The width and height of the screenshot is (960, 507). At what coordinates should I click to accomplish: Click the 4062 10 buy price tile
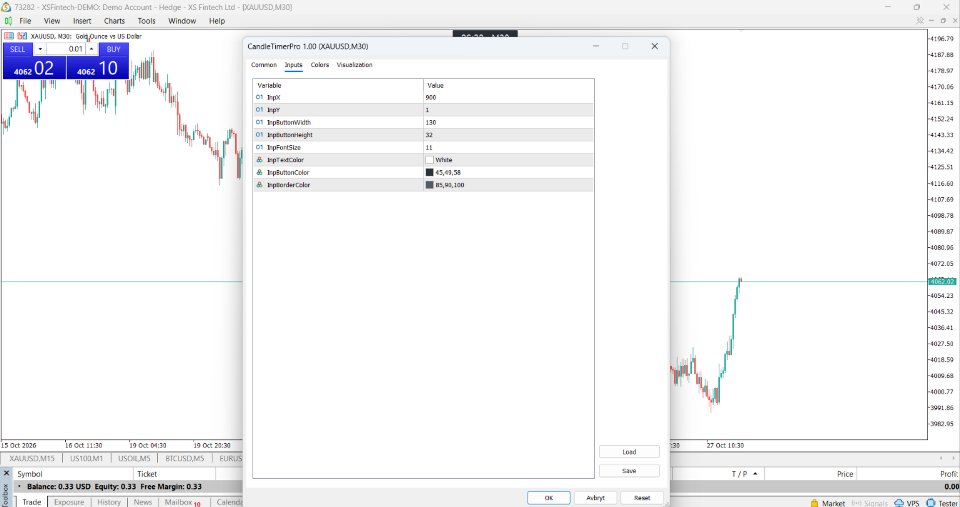coord(98,68)
